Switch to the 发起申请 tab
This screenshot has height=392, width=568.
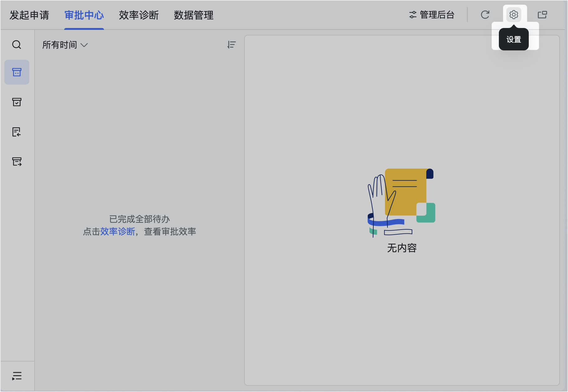coord(29,15)
